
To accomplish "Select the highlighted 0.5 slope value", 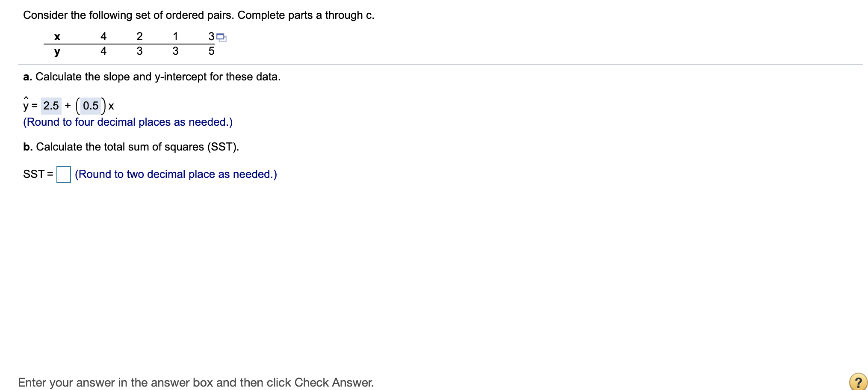I will point(91,106).
